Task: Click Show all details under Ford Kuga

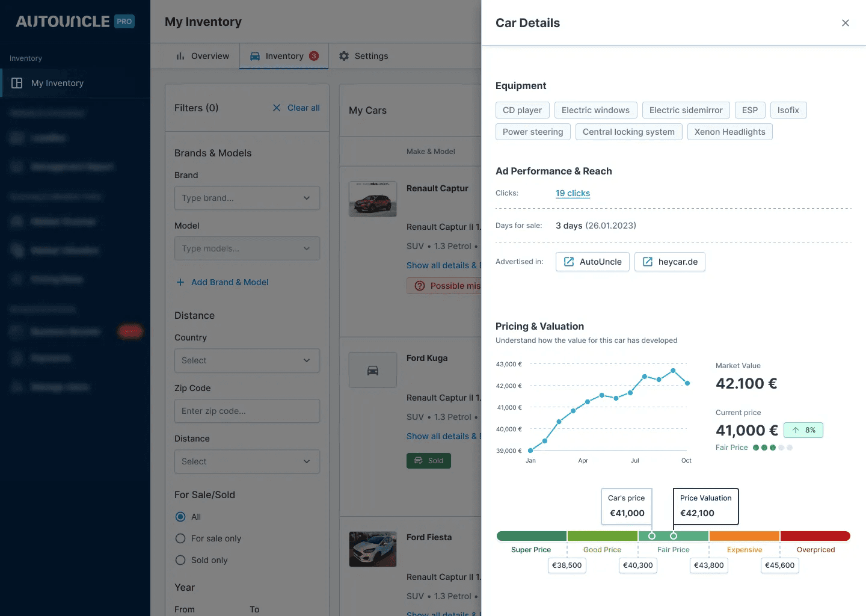Action: pyautogui.click(x=444, y=436)
